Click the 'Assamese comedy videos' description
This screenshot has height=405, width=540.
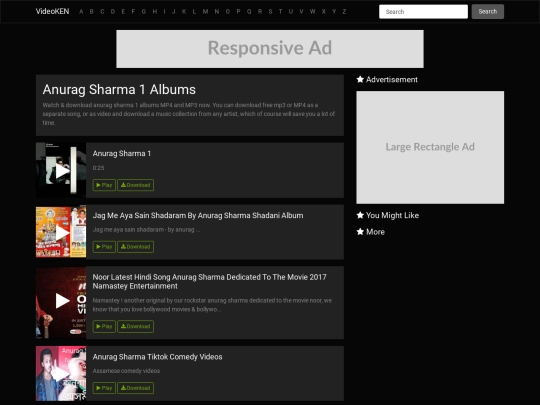[x=126, y=371]
